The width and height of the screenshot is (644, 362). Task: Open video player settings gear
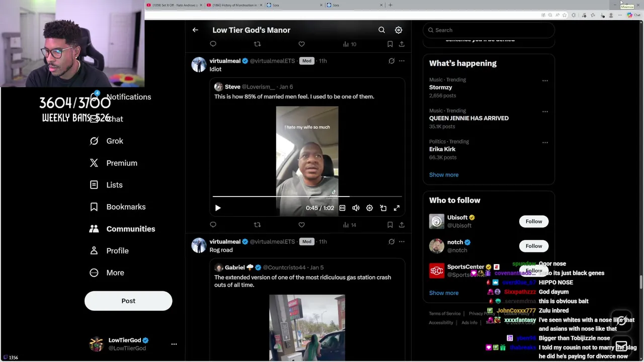click(x=369, y=208)
